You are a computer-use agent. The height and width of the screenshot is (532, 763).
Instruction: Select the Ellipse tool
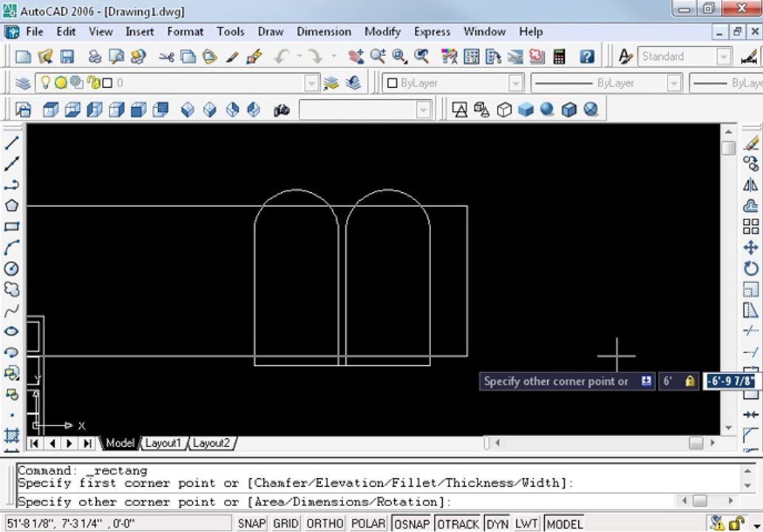click(x=12, y=331)
